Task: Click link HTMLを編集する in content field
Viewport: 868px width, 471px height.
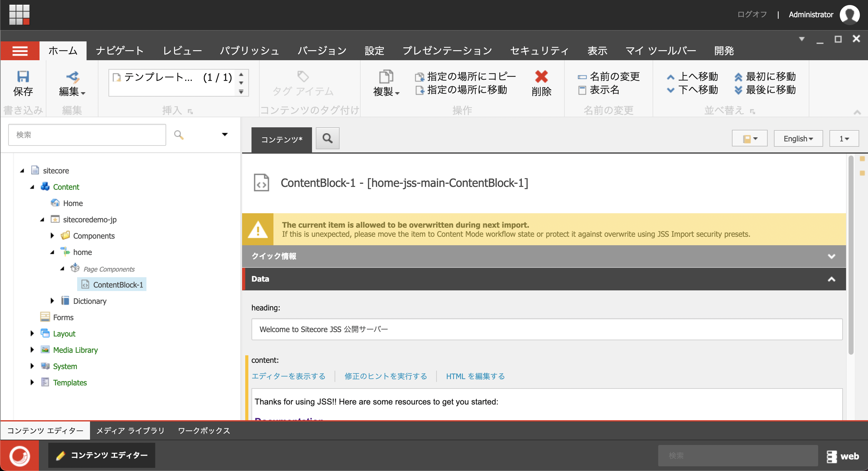Action: pyautogui.click(x=475, y=376)
